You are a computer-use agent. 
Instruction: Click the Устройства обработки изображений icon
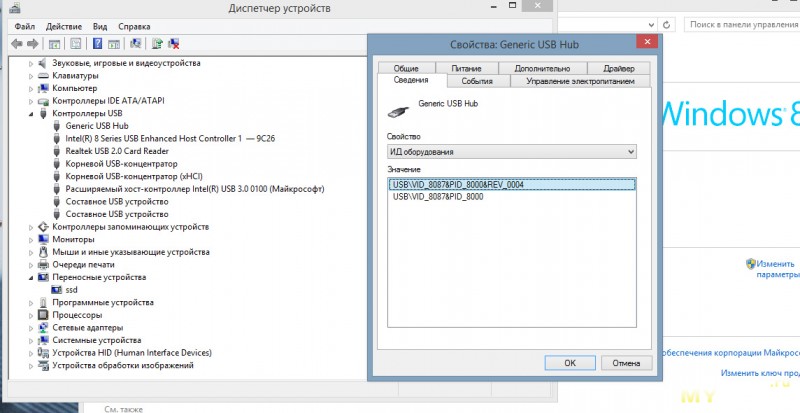[43, 365]
